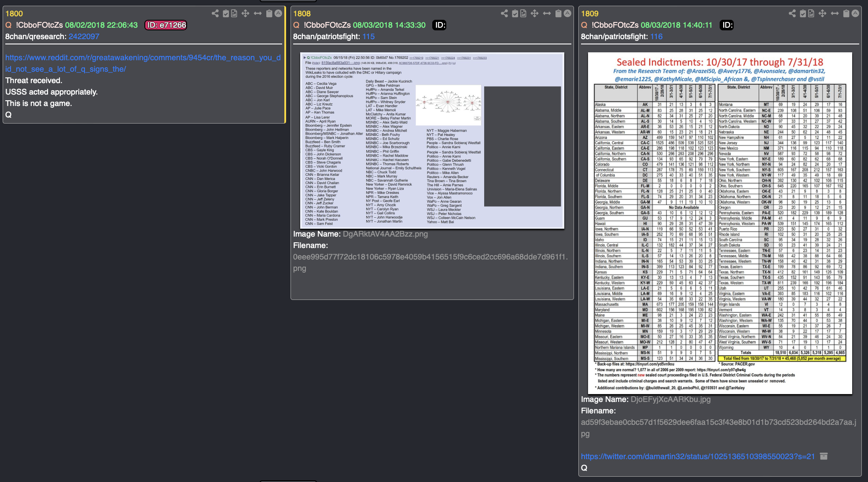Click the share icon on post 1809
The image size is (868, 482).
tap(792, 13)
